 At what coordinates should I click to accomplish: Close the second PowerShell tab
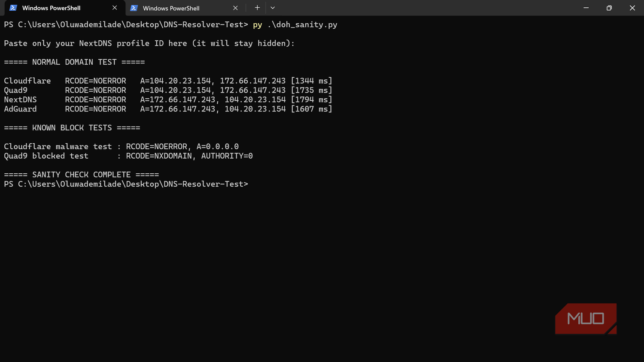tap(235, 8)
